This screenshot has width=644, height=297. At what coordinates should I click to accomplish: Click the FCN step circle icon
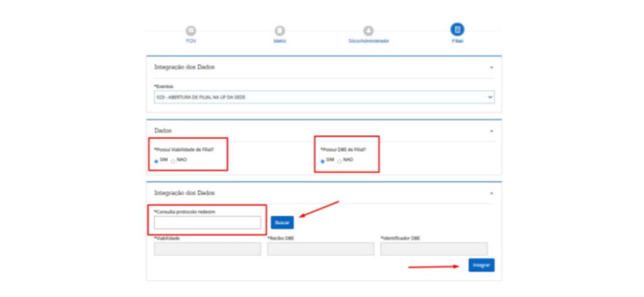coord(191,31)
